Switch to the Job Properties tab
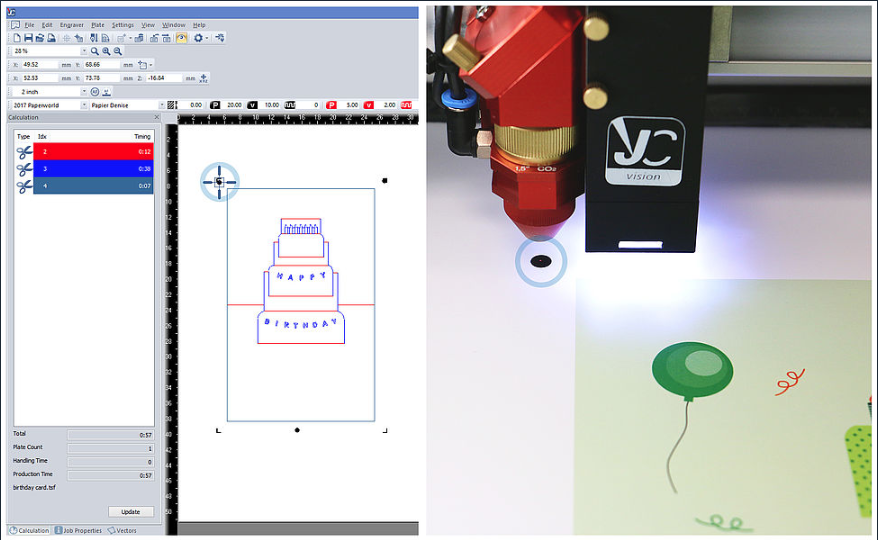The height and width of the screenshot is (540, 878). [x=79, y=531]
